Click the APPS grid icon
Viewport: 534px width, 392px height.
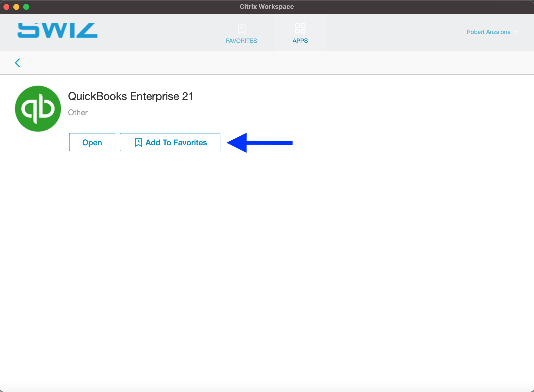coord(300,28)
